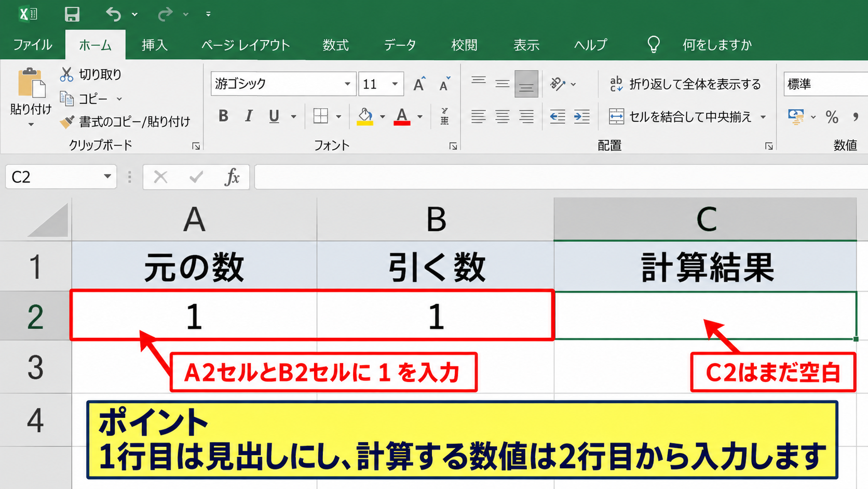Switch to the データ tab

[400, 45]
